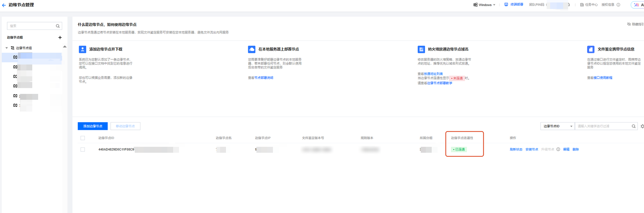Open table column settings gear icon
This screenshot has height=213, width=644.
(x=642, y=126)
